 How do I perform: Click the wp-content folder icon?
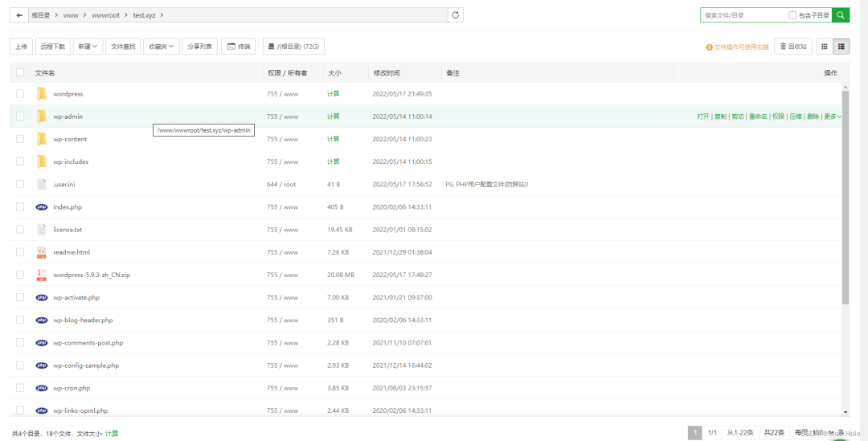(x=42, y=139)
